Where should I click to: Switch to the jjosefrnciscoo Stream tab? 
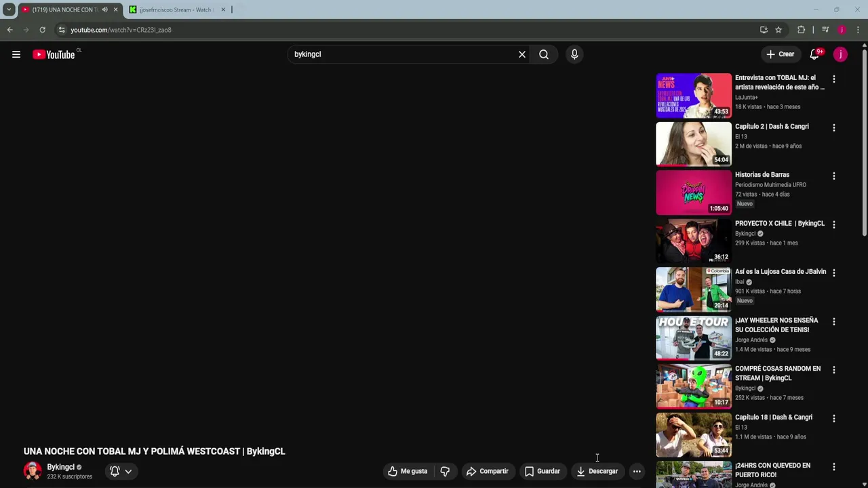176,9
